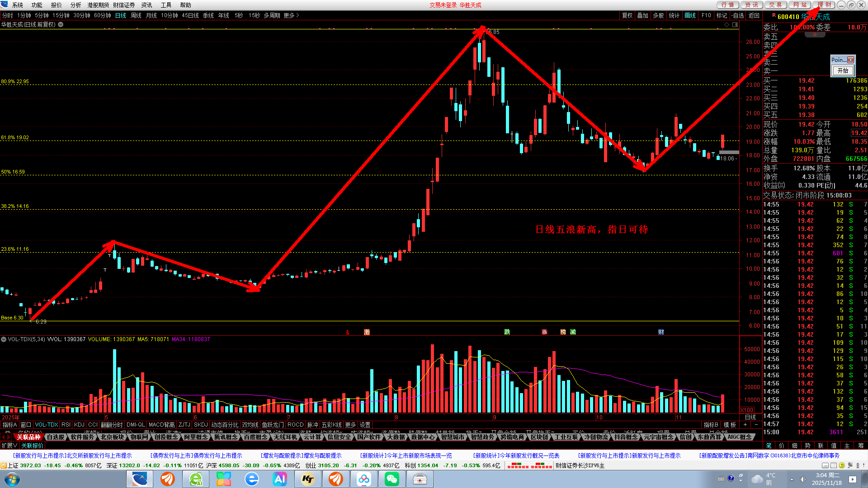Open the 分析 menu in the menu bar
This screenshot has width=868, height=488.
[75, 5]
